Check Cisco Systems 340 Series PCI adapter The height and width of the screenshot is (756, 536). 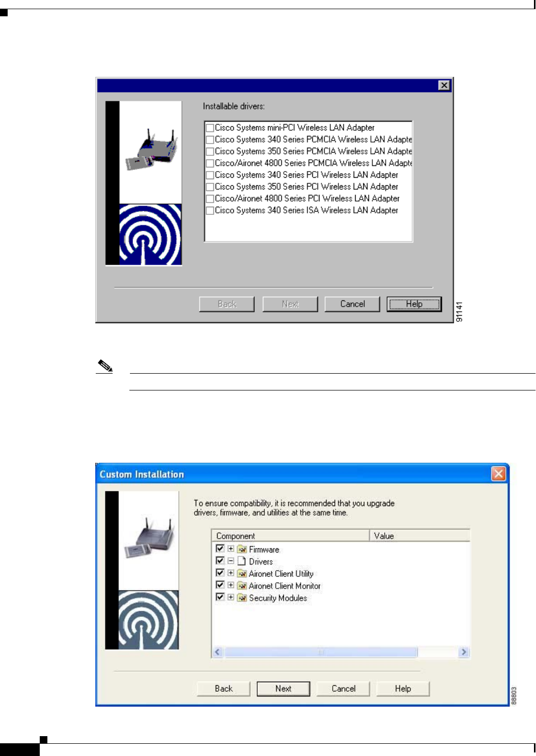209,175
